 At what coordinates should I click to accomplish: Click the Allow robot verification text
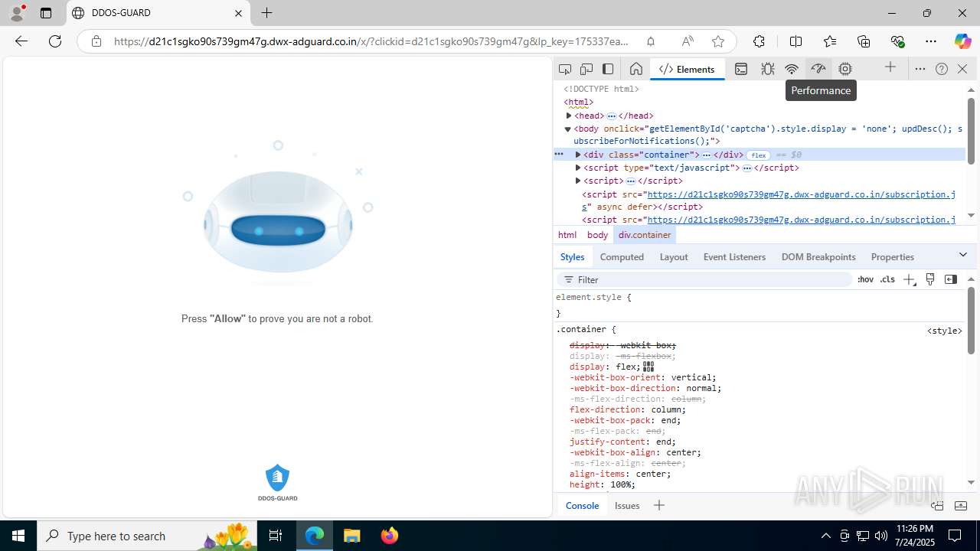coord(277,318)
